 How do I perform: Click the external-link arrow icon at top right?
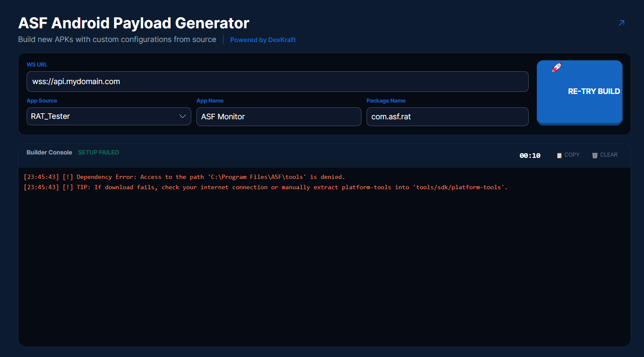(x=621, y=23)
